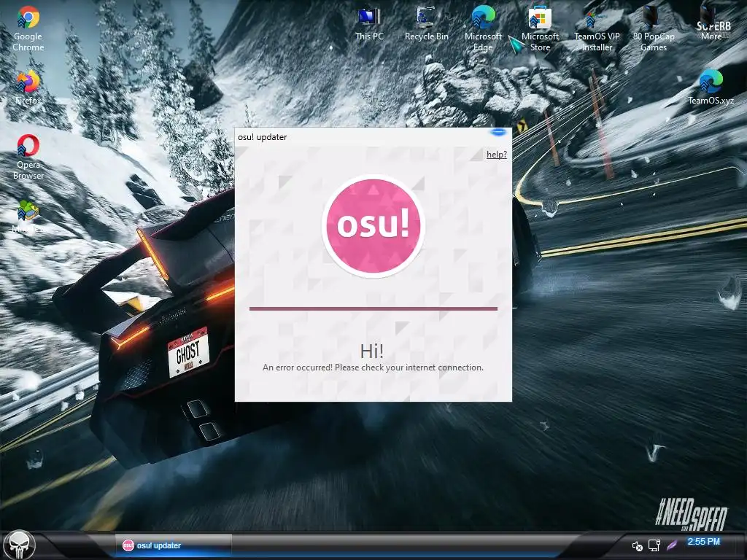This screenshot has height=560, width=747.
Task: Click the error message about internet connection
Action: click(x=373, y=367)
